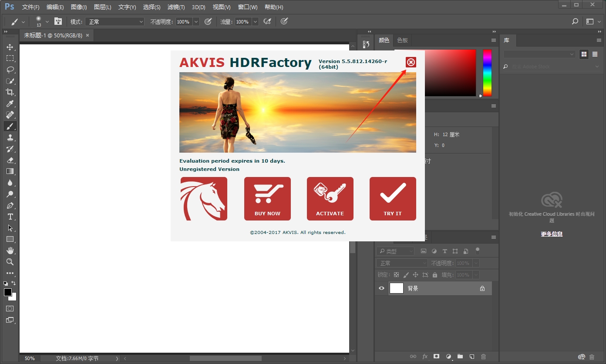The height and width of the screenshot is (364, 606).
Task: Toggle pressure control for opacity
Action: pos(208,21)
